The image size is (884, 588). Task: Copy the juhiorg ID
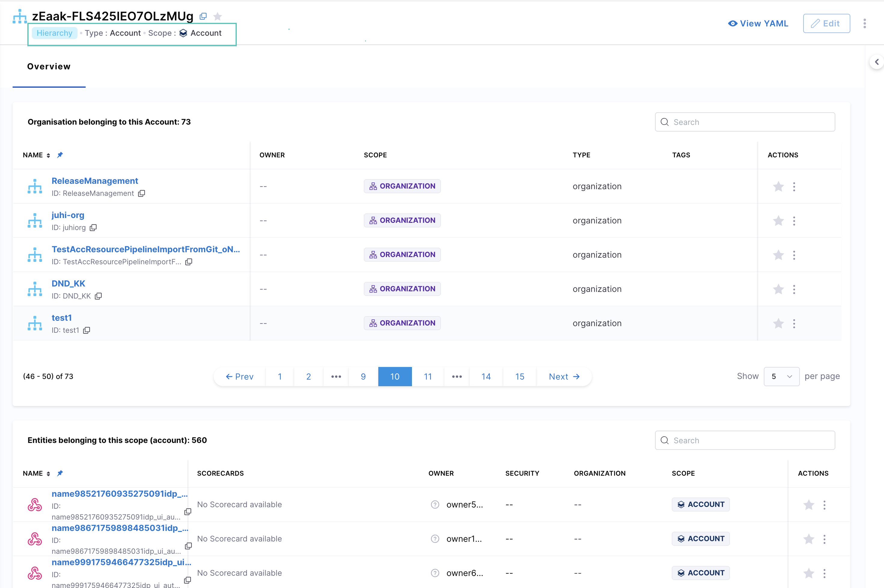(93, 228)
